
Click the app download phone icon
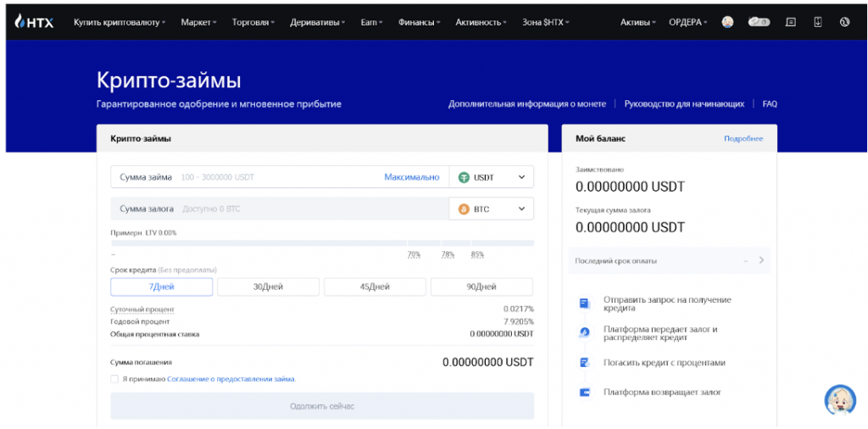point(817,22)
